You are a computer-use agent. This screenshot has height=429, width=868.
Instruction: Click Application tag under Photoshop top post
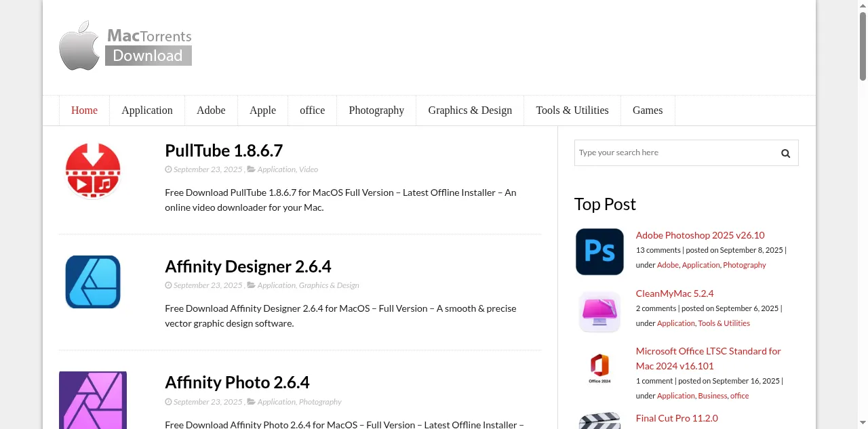point(701,265)
